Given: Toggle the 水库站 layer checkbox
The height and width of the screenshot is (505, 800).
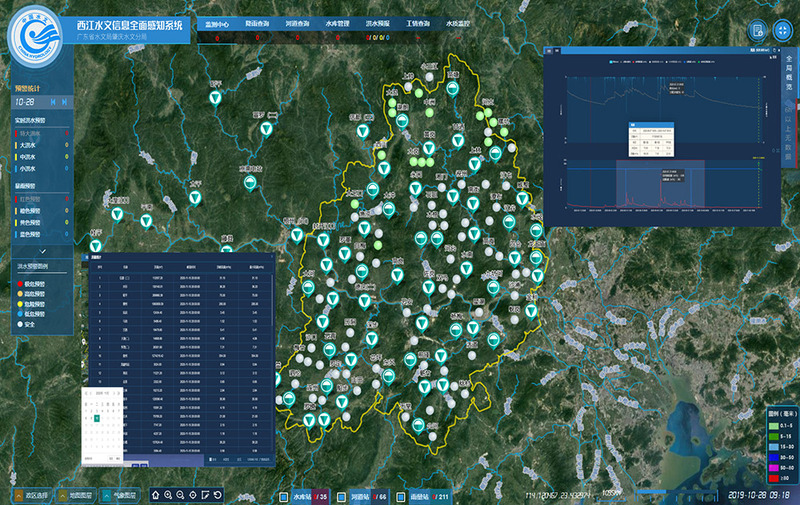Looking at the screenshot, I should 284,496.
